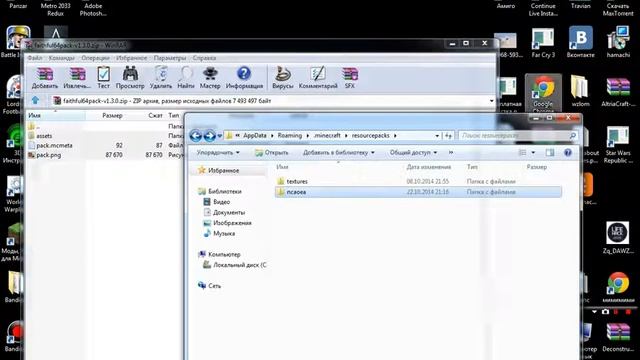The width and height of the screenshot is (640, 360).
Task: Click the Zq_DAWZ desktop icon
Action: [x=618, y=237]
